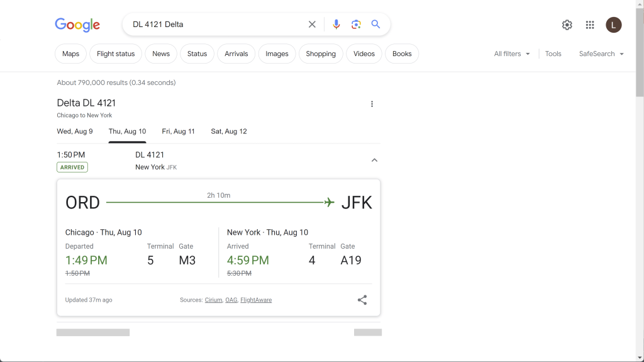Click the 1:49 PM departed time
Image resolution: width=644 pixels, height=362 pixels.
point(86,260)
